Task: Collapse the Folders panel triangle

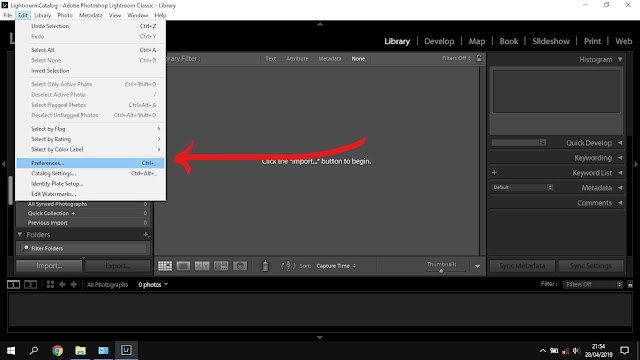Action: pos(20,234)
